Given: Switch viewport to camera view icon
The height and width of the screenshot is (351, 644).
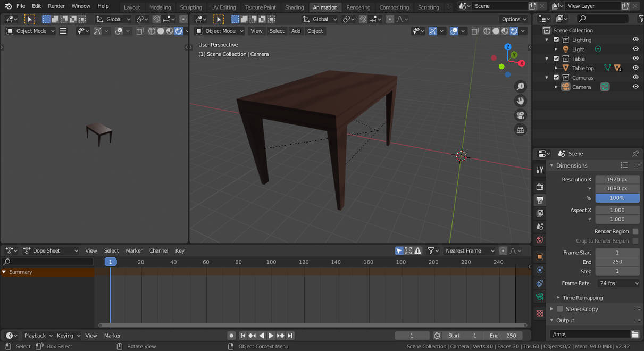Looking at the screenshot, I should click(x=520, y=115).
